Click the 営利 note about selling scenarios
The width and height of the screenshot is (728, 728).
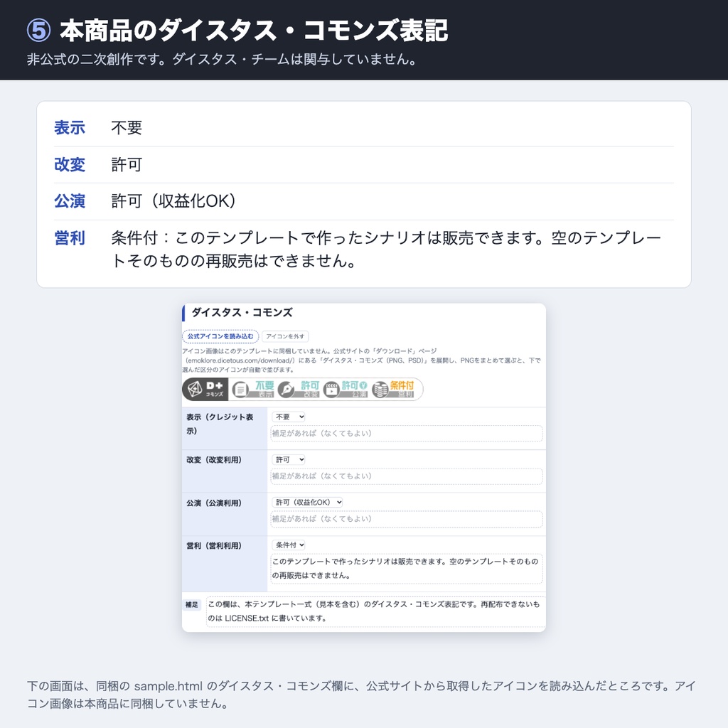point(406,568)
